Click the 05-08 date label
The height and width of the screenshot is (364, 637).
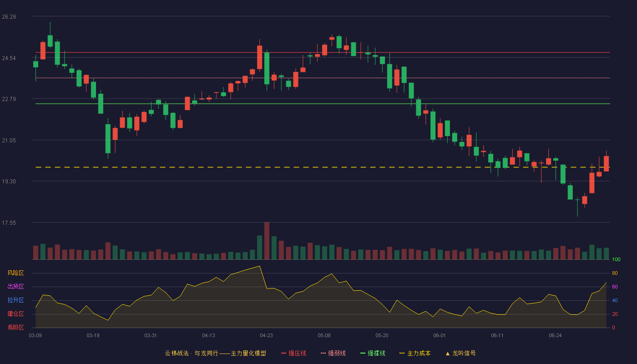pos(324,335)
